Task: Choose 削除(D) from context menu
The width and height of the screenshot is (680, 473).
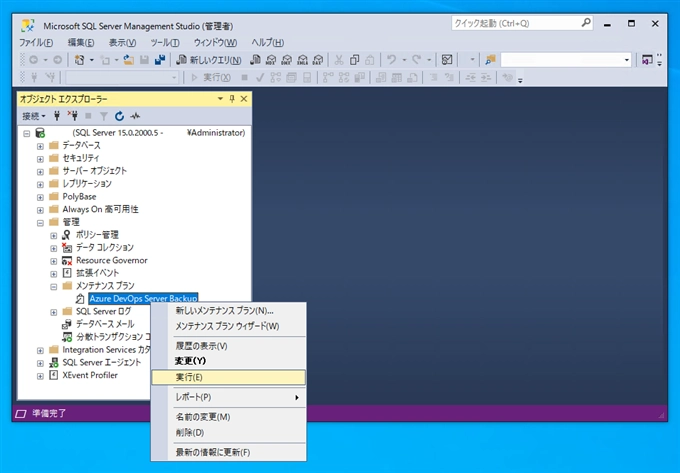Action: click(229, 432)
